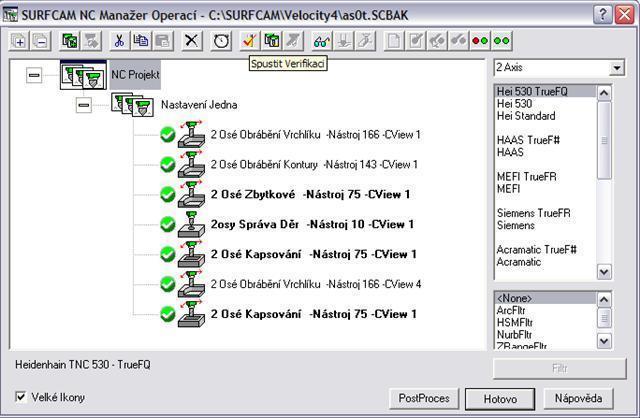This screenshot has width=640, height=418.
Task: Click the PostProces button
Action: [x=424, y=398]
